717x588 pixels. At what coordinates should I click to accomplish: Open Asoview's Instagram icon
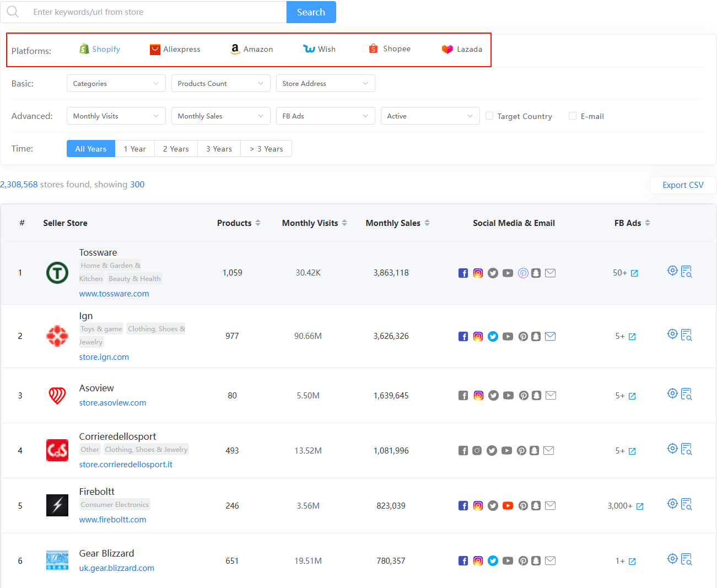pos(478,395)
